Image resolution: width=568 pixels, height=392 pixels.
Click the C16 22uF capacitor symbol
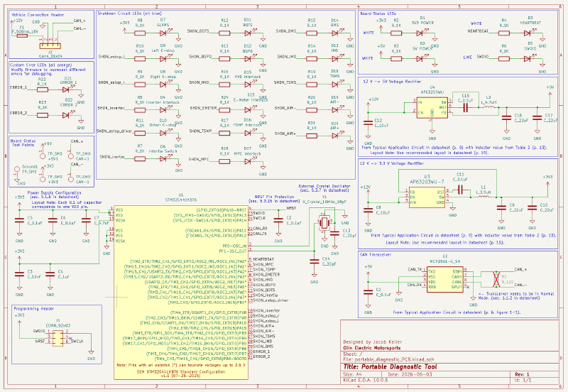coord(506,118)
